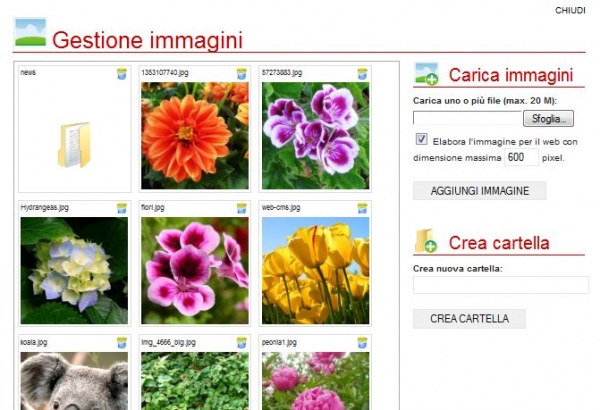Delete Hydrangeas.jpg using its trash icon

point(122,208)
